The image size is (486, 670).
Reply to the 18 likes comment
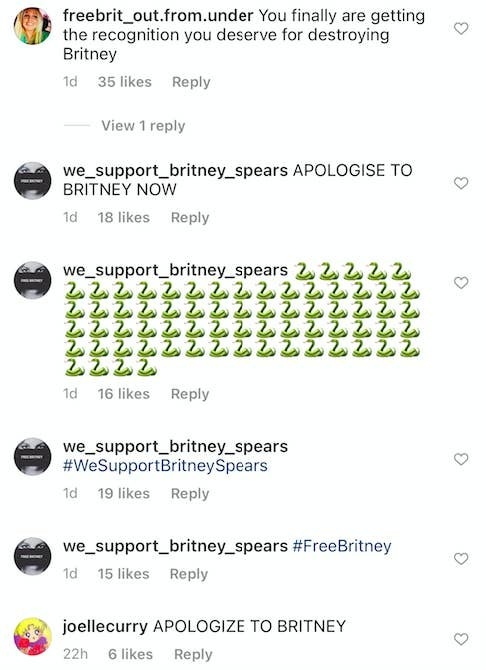(190, 217)
